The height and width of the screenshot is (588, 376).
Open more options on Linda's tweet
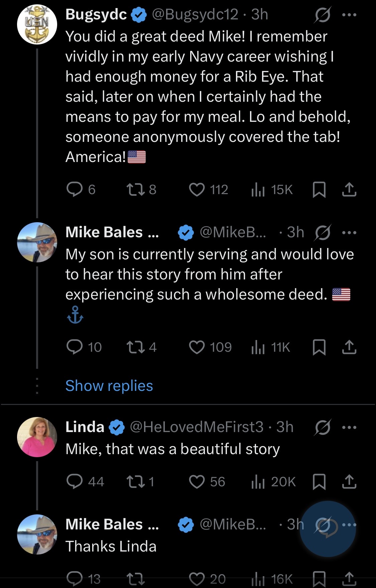pos(350,427)
